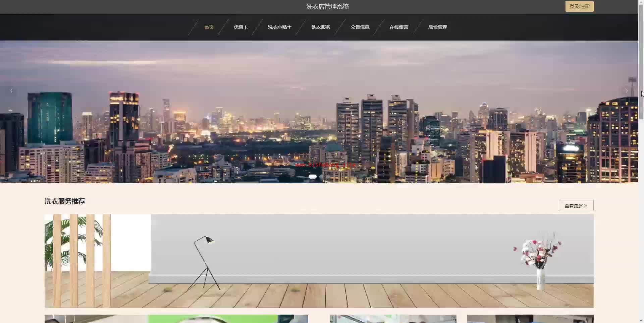Click the 洗衣服务推荐 section heading

click(65, 201)
